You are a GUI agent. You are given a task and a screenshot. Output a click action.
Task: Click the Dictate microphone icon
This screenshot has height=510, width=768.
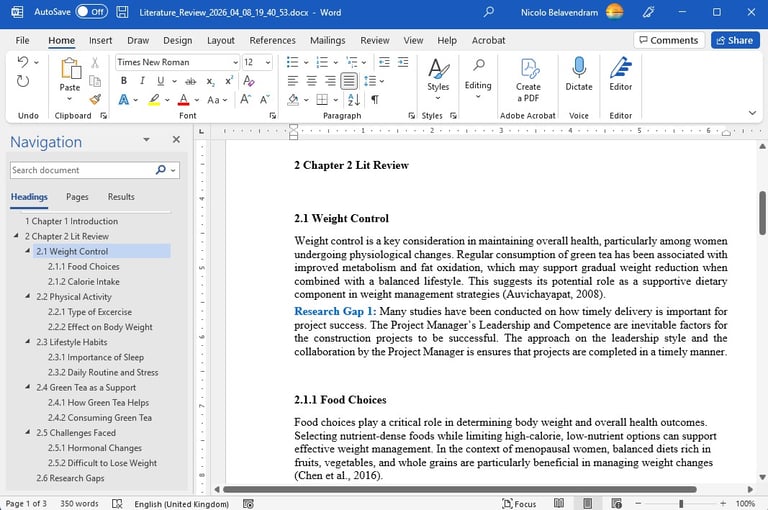pyautogui.click(x=578, y=67)
